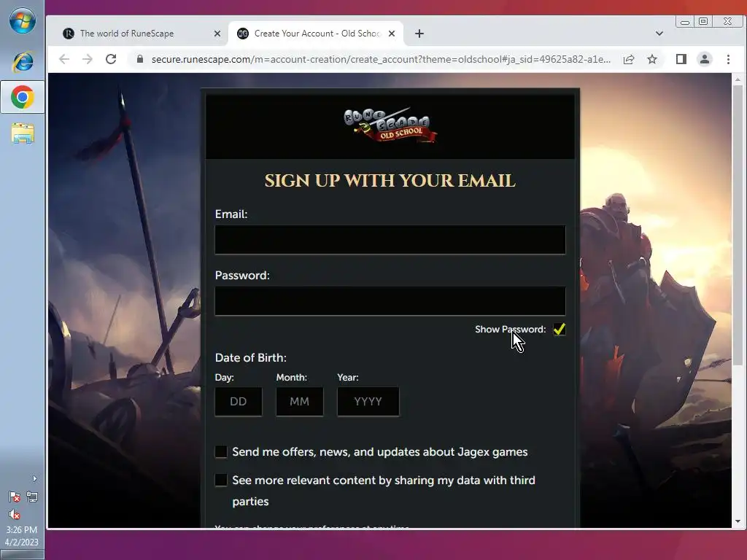Screen dimensions: 747x560
Task: Focus the Day DD field
Action: point(239,402)
